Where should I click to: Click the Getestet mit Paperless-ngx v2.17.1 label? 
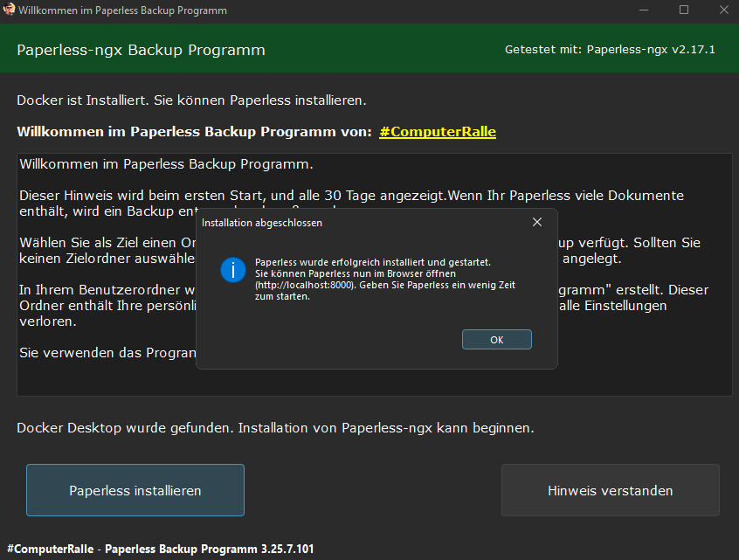coord(610,50)
